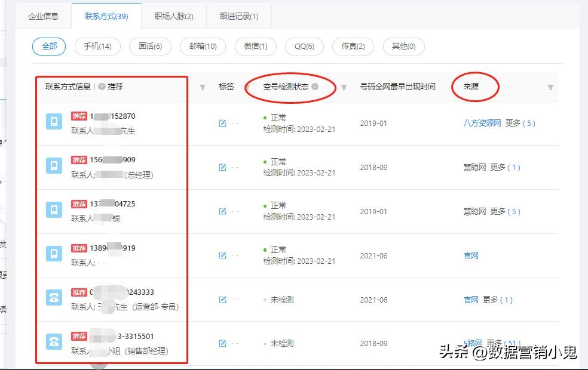Filter contacts by 手机(14)
This screenshot has width=588, height=370.
coord(97,47)
